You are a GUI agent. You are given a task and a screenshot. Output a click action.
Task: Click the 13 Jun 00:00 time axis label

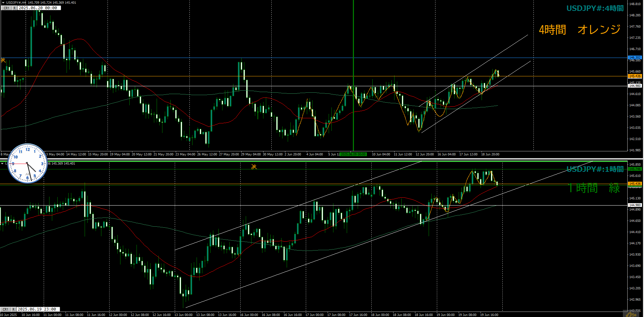click(x=183, y=315)
